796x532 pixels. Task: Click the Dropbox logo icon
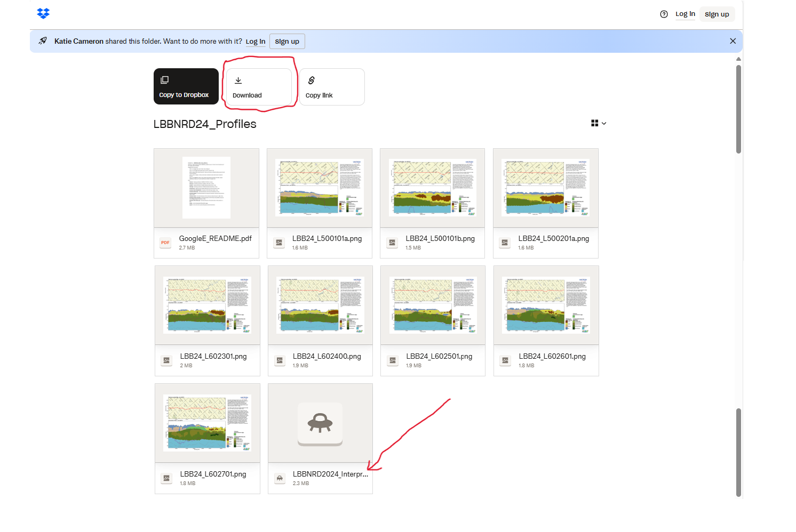coord(43,13)
